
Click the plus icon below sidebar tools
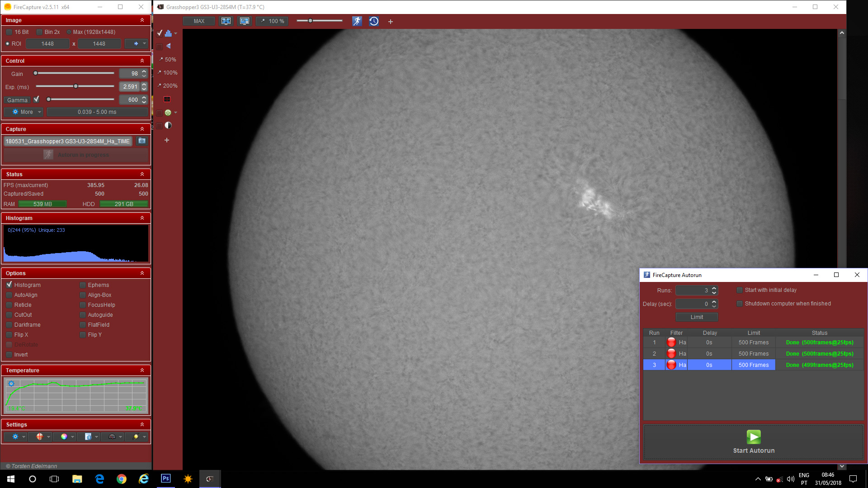[167, 141]
